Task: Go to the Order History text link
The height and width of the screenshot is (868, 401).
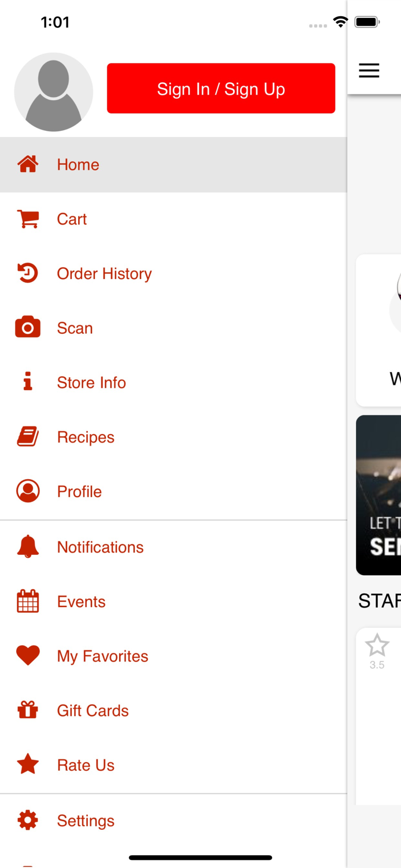Action: click(104, 273)
